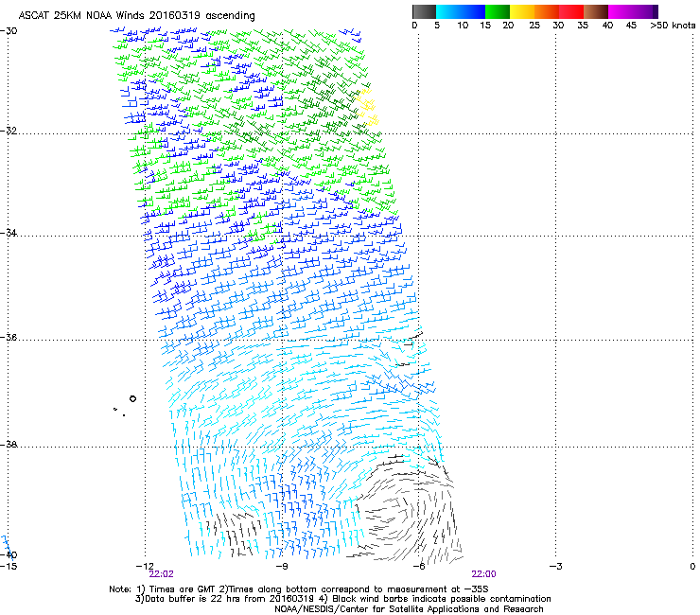Click the yellow 20-25 knots legend swatch
Viewport: 700px width, 615px height.
click(522, 11)
